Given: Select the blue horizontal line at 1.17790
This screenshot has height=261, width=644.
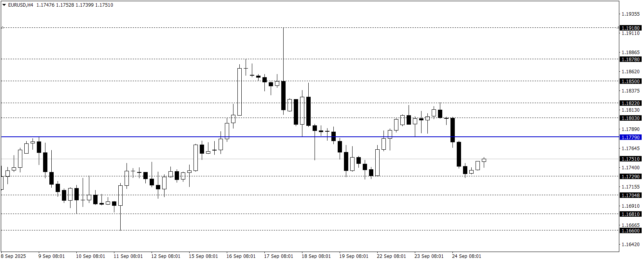Looking at the screenshot, I should coord(310,137).
